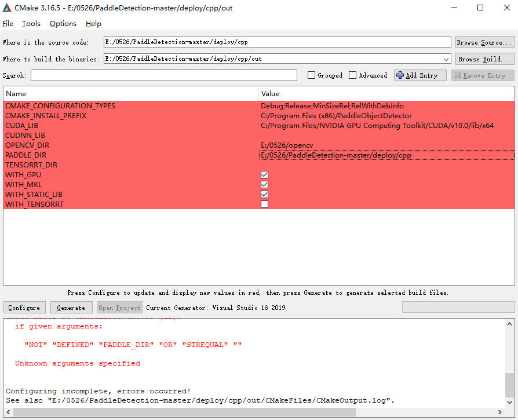Close the CMake window
This screenshot has height=420, width=518.
(x=507, y=8)
